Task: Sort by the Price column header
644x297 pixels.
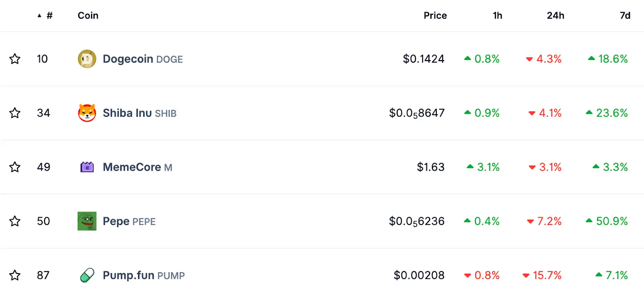Action: [435, 16]
